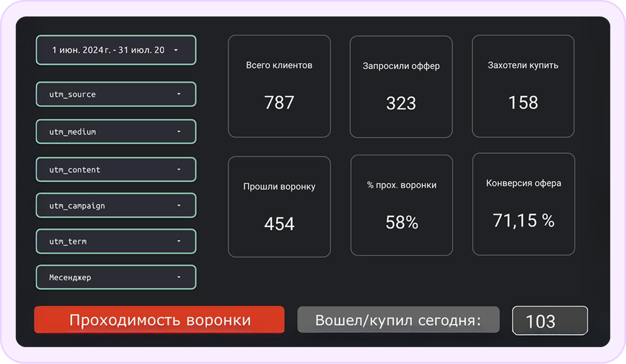Click the Вошел/купил сегодня button

(398, 320)
